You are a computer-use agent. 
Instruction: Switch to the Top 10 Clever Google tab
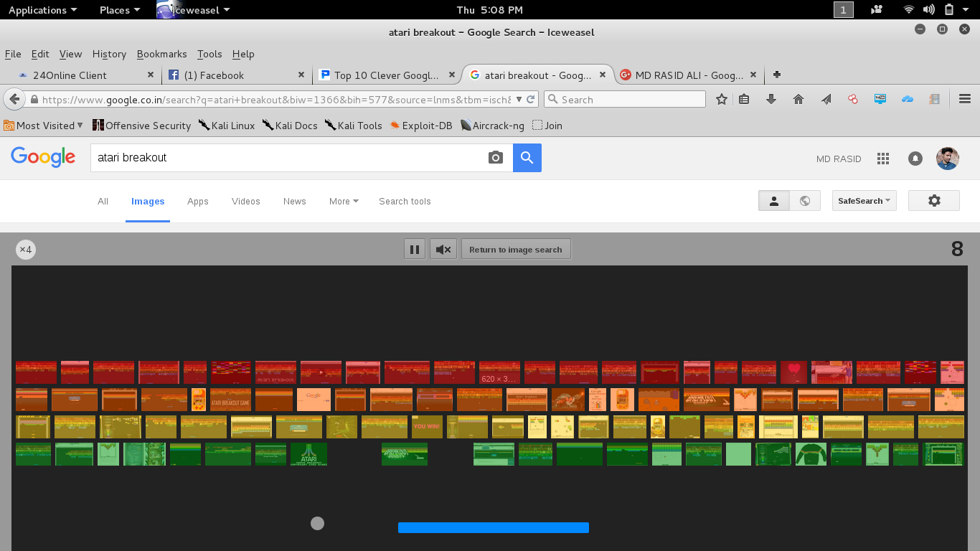[x=387, y=75]
